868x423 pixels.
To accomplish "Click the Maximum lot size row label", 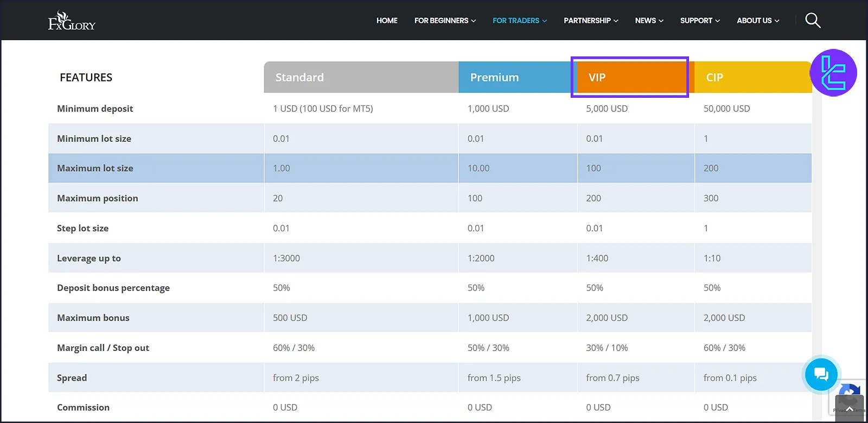I will click(95, 168).
